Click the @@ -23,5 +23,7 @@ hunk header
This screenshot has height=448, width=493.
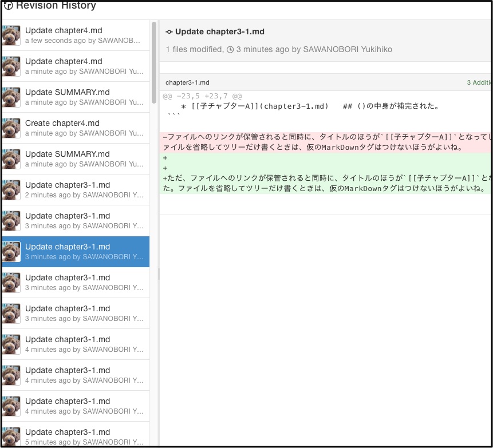pyautogui.click(x=202, y=96)
